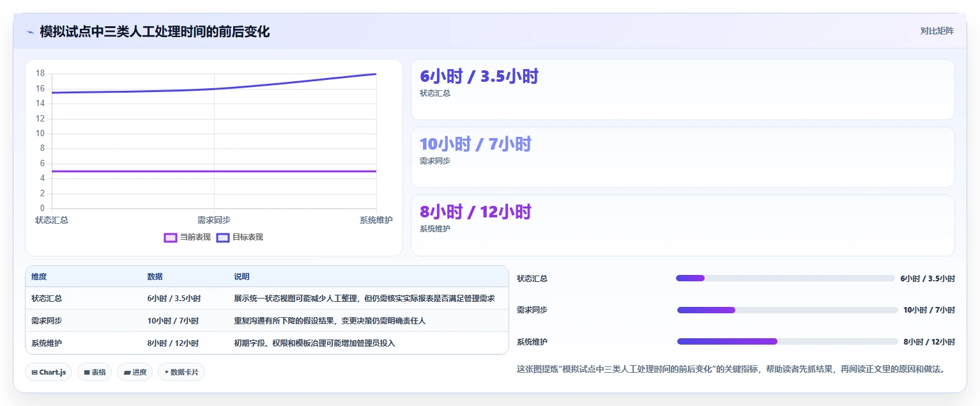
Task: Click the square icon in the 表格 tag
Action: [87, 372]
